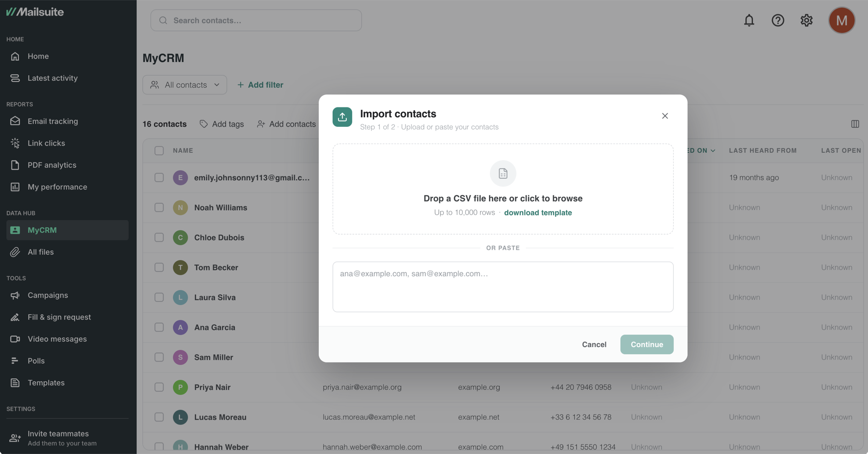868x454 pixels.
Task: Focus the paste emails text area
Action: tap(503, 287)
